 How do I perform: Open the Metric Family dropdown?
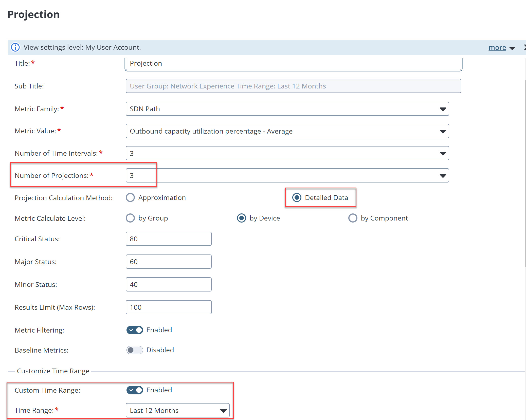287,109
